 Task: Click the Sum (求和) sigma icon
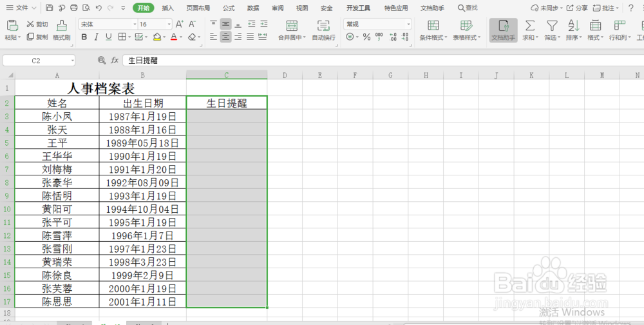pos(530,26)
